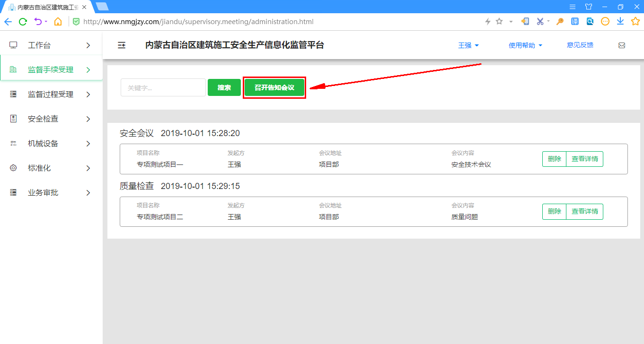Image resolution: width=644 pixels, height=344 pixels.
Task: Expand the 监督过程受理 chevron arrow
Action: point(88,95)
